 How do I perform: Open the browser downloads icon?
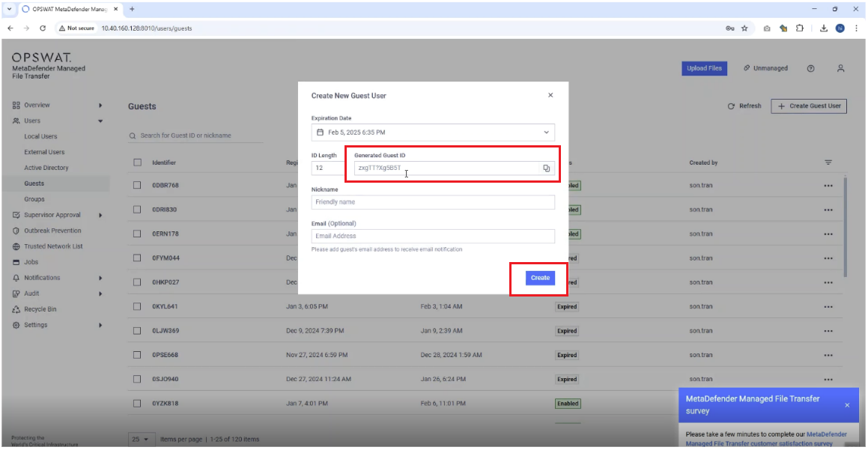pos(824,28)
